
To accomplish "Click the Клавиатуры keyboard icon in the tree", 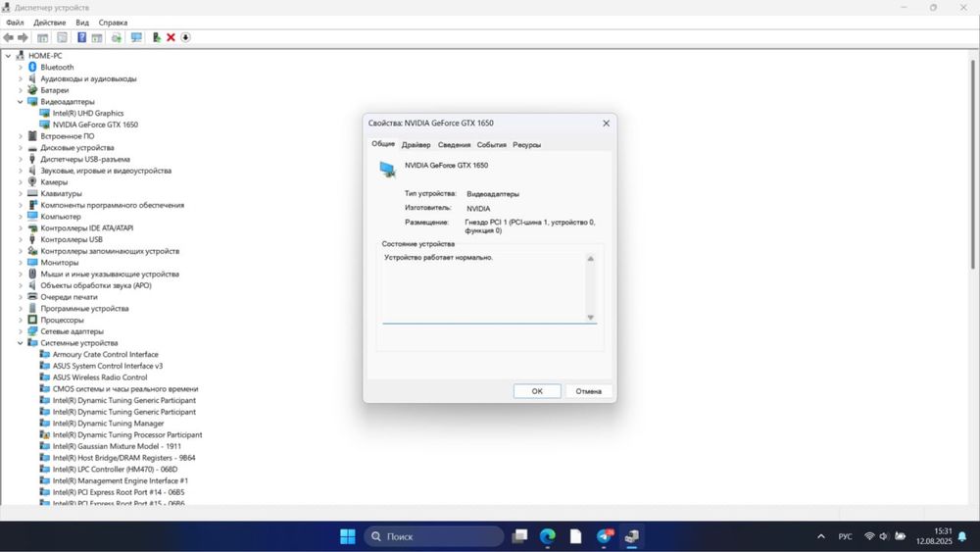I will (x=32, y=193).
